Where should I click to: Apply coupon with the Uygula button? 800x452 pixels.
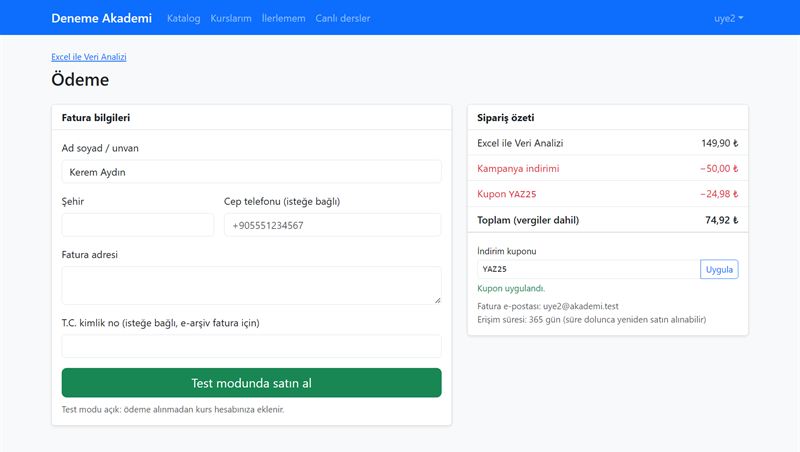(719, 269)
